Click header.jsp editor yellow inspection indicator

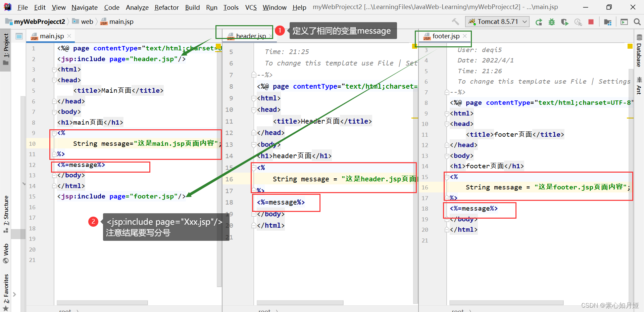click(414, 46)
